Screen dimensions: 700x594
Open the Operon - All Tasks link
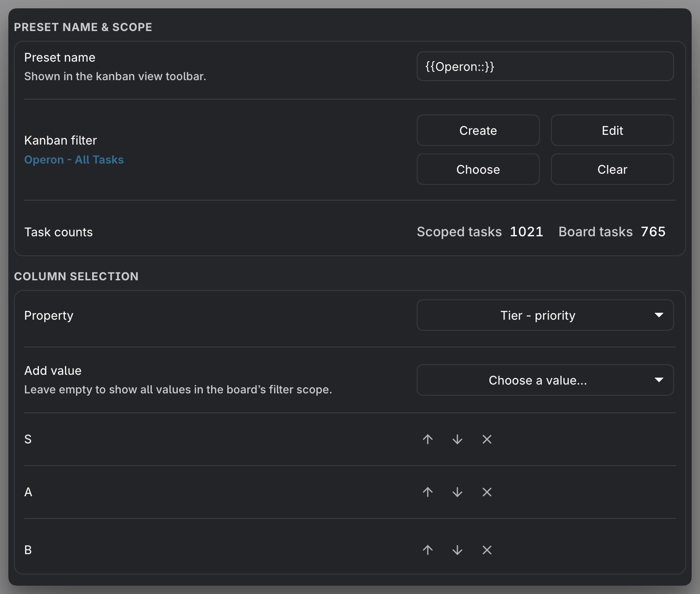pyautogui.click(x=74, y=160)
